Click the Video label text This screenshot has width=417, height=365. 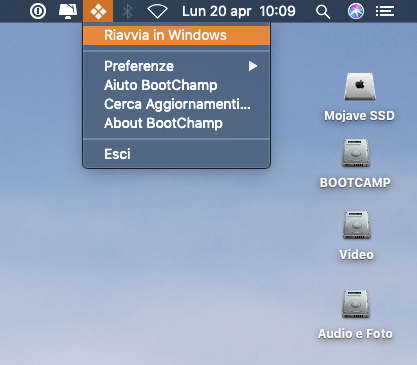(x=356, y=255)
